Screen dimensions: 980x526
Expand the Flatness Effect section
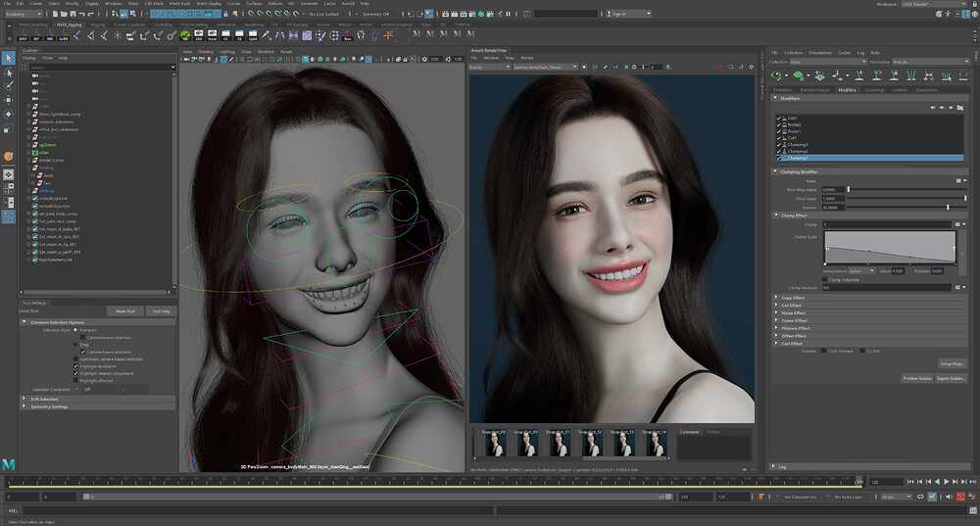775,328
